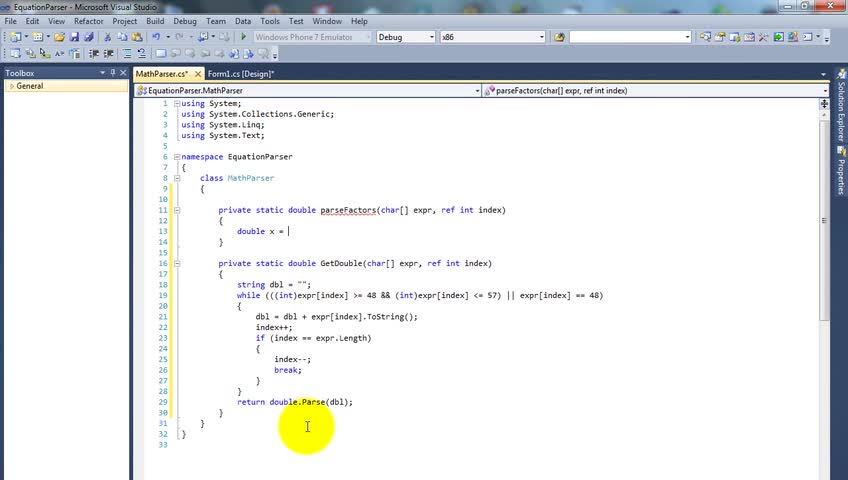Open the Solution Explorer side tab

click(841, 105)
